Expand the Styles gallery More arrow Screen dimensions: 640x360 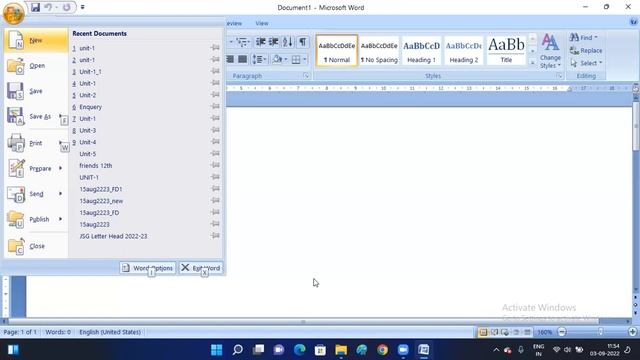[533, 63]
